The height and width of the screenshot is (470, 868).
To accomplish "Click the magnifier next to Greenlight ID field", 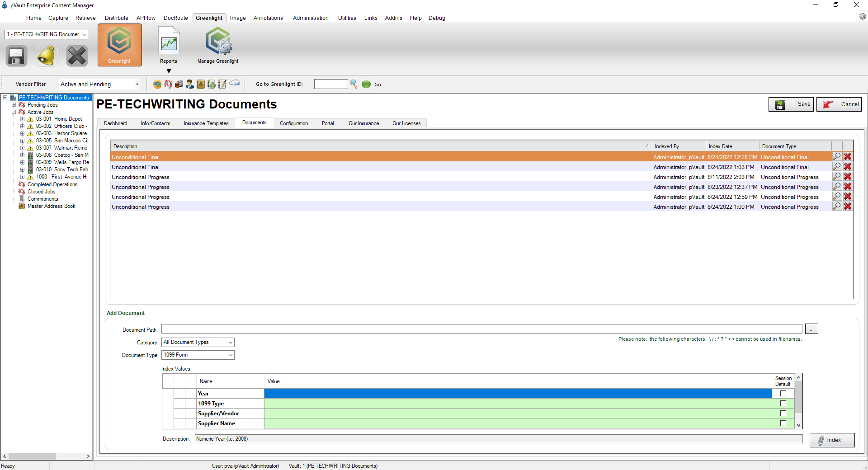I will tap(354, 84).
